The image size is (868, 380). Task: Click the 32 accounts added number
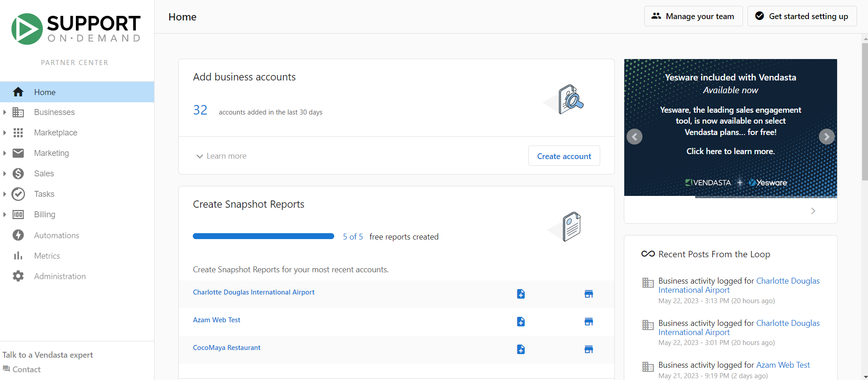[x=200, y=110]
